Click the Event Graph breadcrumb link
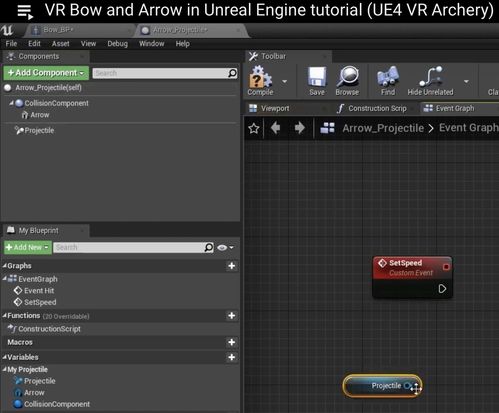 pos(468,128)
